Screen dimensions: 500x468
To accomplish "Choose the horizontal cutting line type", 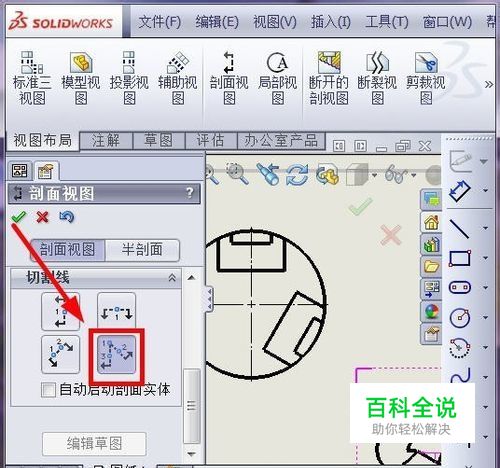I will (116, 312).
